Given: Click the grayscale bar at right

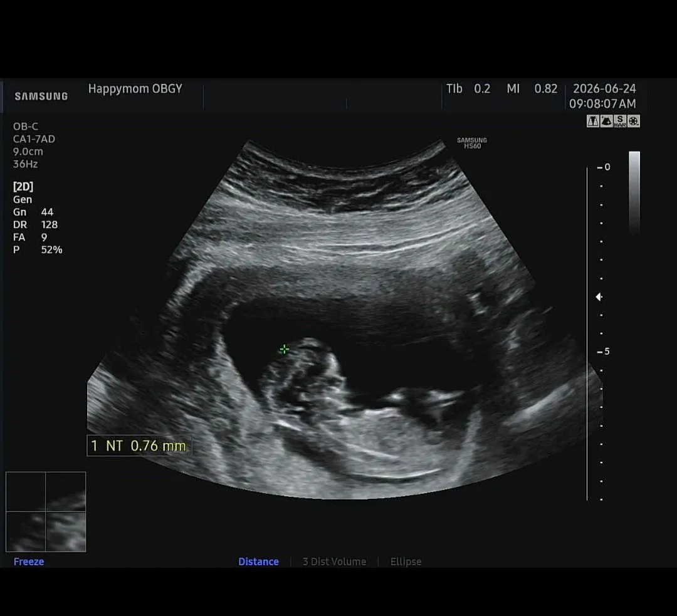Looking at the screenshot, I should pos(634,192).
